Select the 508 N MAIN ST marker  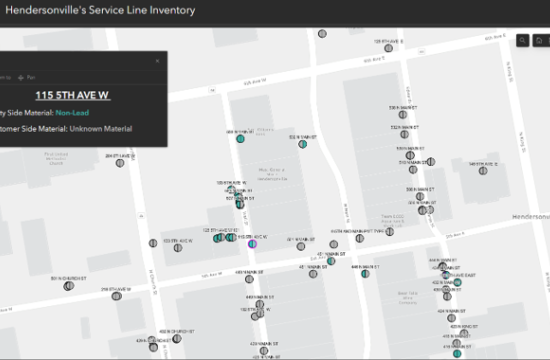coord(420,196)
